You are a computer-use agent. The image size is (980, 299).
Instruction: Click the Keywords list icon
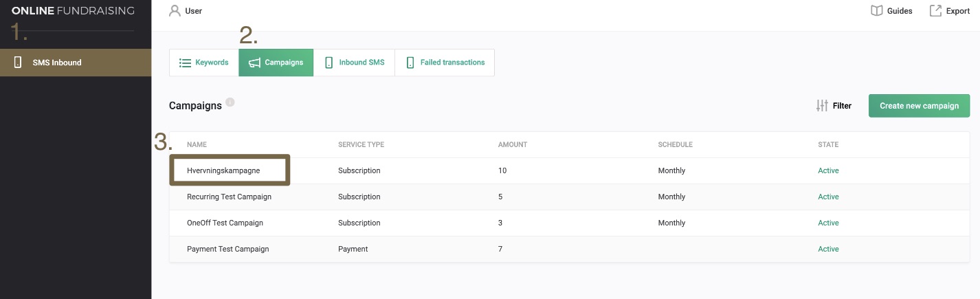click(185, 63)
